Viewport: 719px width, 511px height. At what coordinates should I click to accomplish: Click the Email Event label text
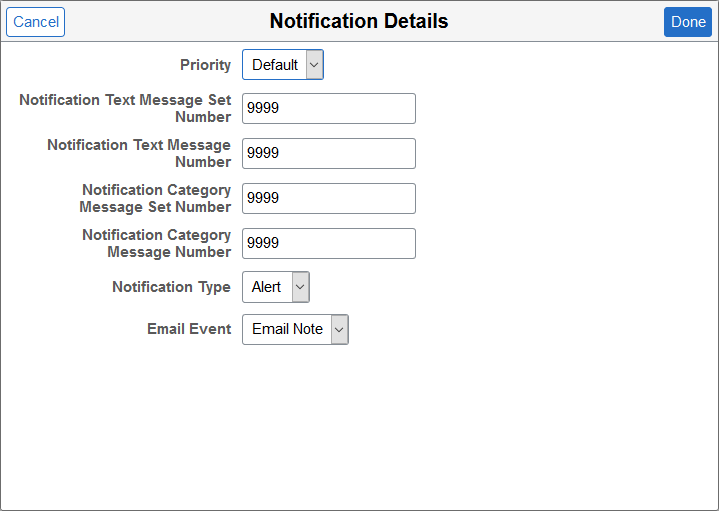(189, 329)
